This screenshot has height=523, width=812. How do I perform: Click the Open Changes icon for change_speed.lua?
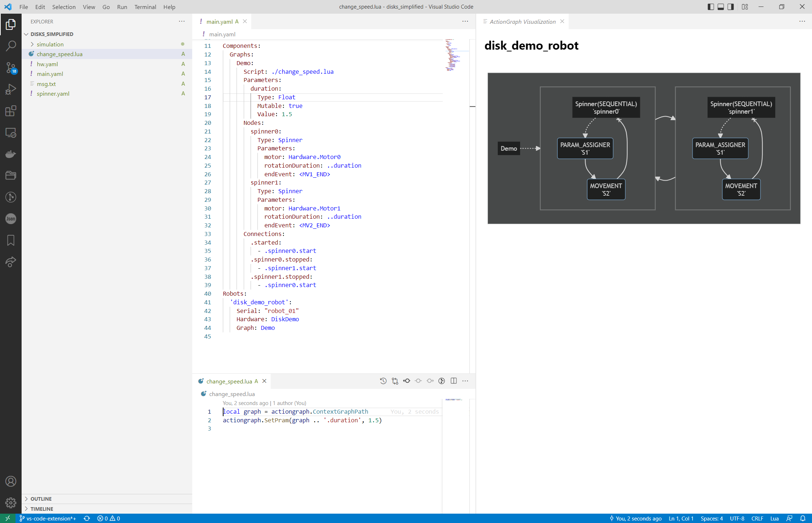pyautogui.click(x=395, y=381)
